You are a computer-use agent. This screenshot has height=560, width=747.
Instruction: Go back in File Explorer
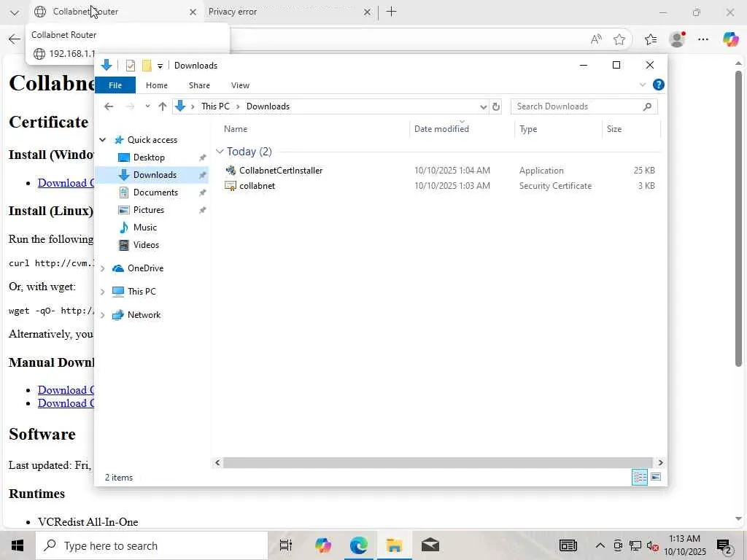(109, 106)
